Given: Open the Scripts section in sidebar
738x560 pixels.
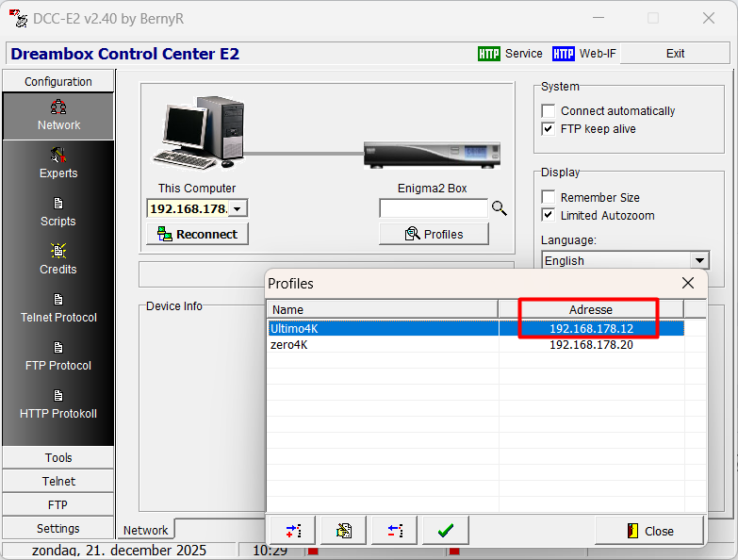Looking at the screenshot, I should [58, 212].
